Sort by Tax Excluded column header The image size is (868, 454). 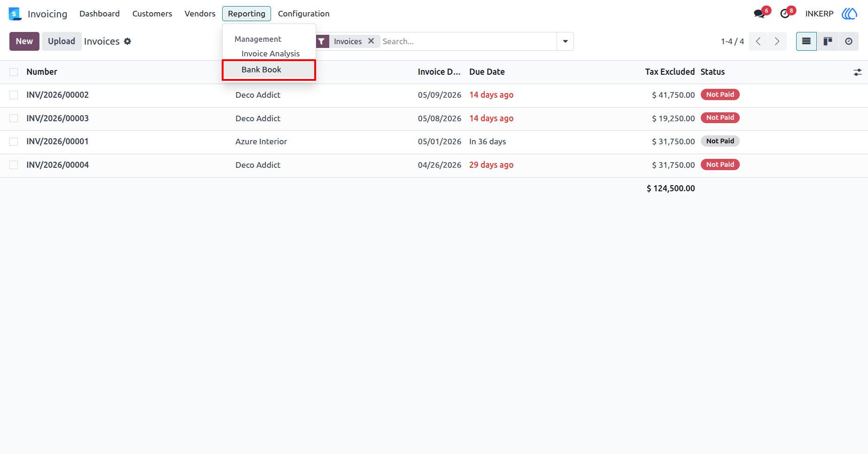[670, 72]
